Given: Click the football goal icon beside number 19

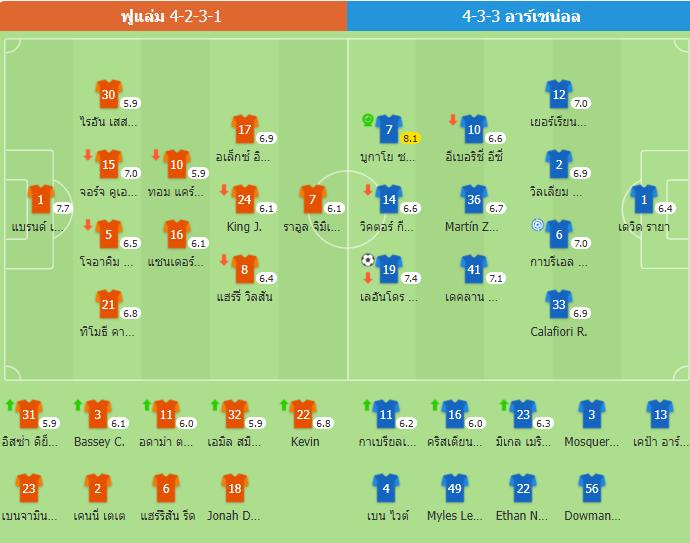Looking at the screenshot, I should click(x=368, y=260).
